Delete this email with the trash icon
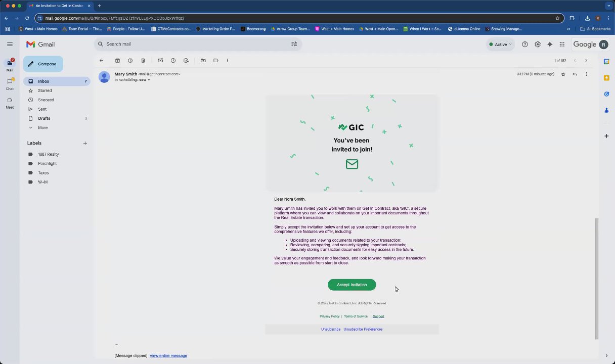 coord(143,61)
